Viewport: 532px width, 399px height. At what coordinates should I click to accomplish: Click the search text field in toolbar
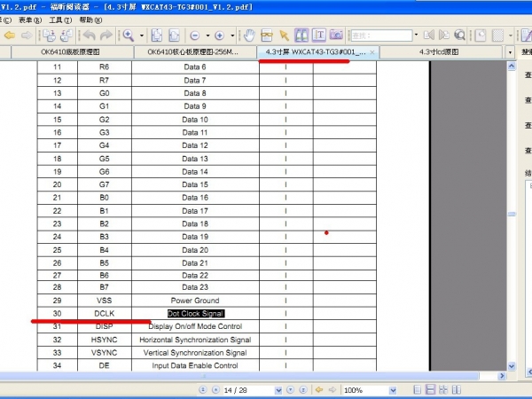coord(377,35)
